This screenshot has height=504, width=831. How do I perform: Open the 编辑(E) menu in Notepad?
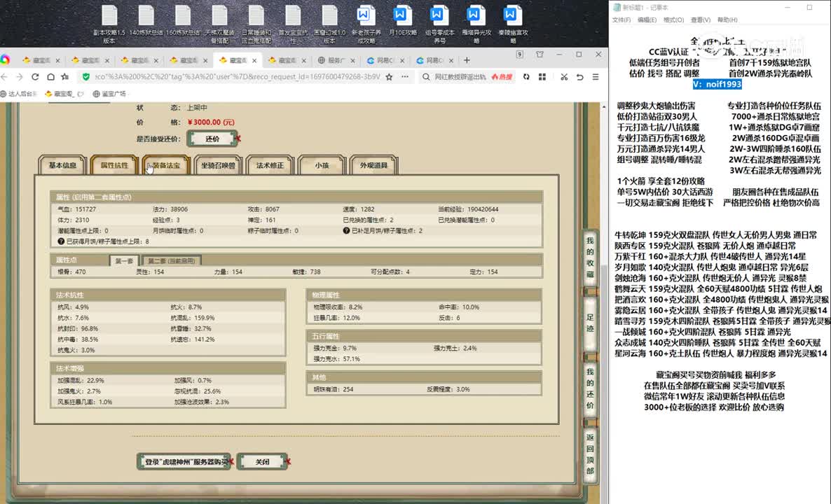pyautogui.click(x=647, y=20)
